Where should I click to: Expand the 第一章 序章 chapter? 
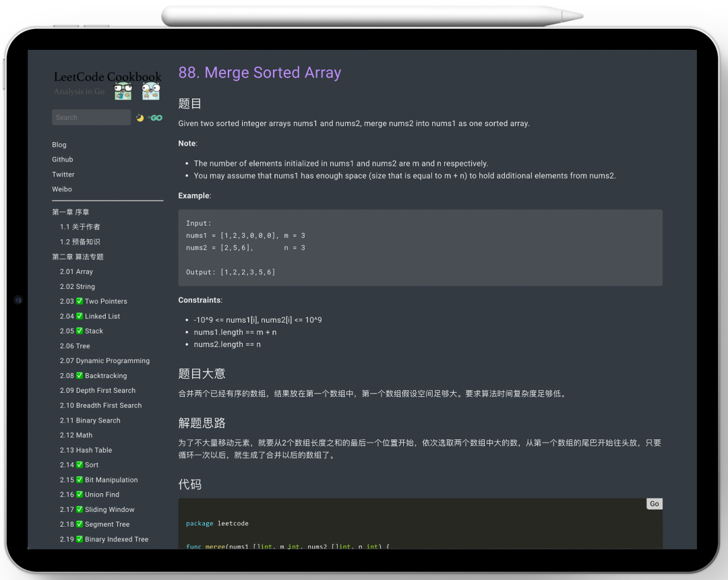pyautogui.click(x=70, y=212)
